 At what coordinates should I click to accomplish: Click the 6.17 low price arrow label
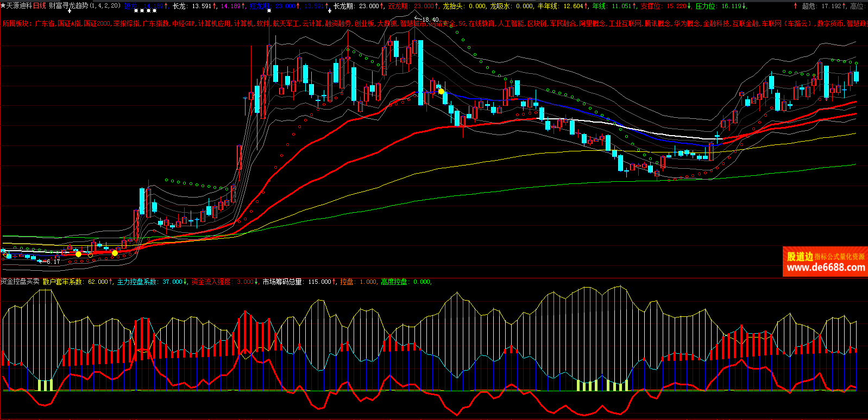(50, 262)
